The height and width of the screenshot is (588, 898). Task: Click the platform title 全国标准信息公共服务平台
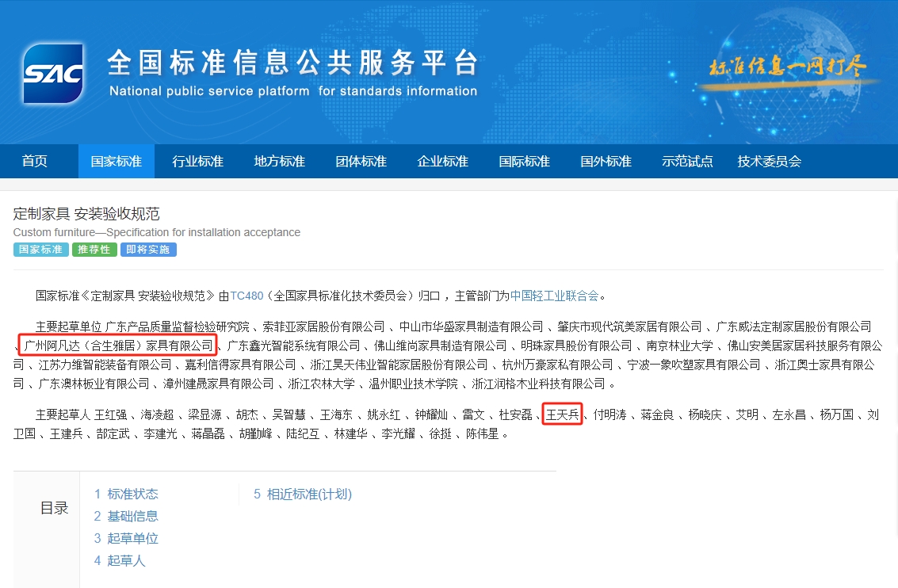click(292, 63)
